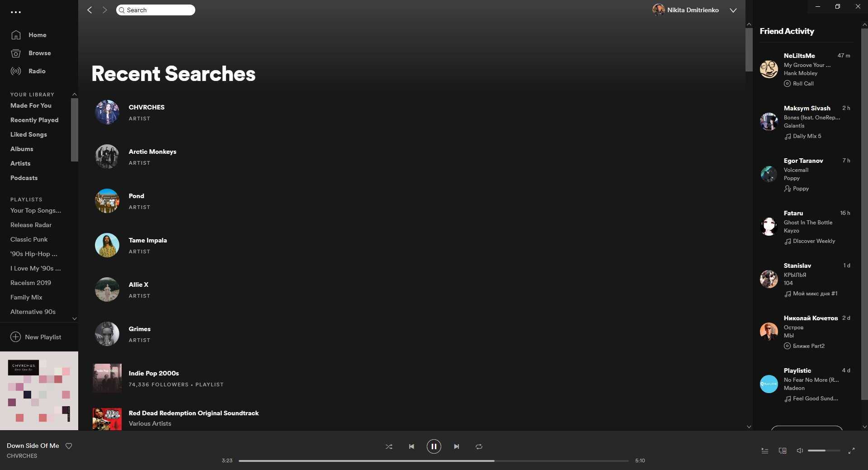Go to Home
The width and height of the screenshot is (868, 470).
pyautogui.click(x=37, y=35)
